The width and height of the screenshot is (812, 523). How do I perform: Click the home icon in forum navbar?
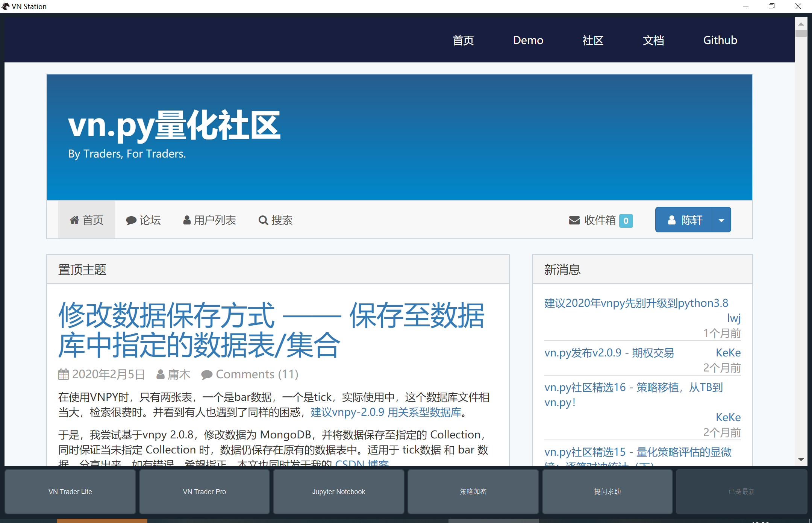(74, 220)
